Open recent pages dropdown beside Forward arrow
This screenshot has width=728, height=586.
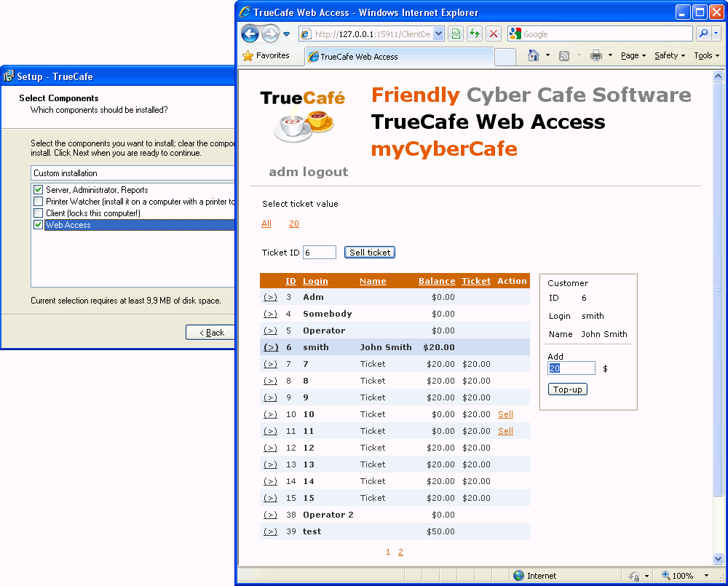[x=286, y=34]
